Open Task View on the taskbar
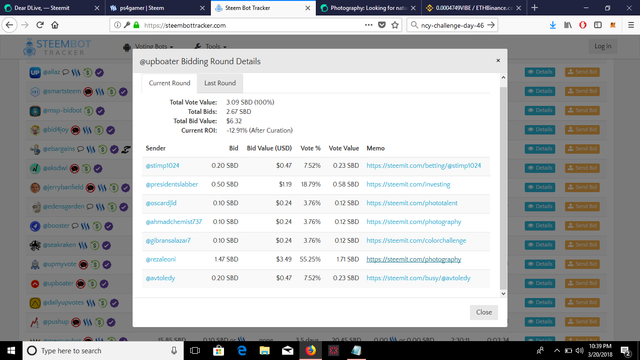 (x=195, y=351)
